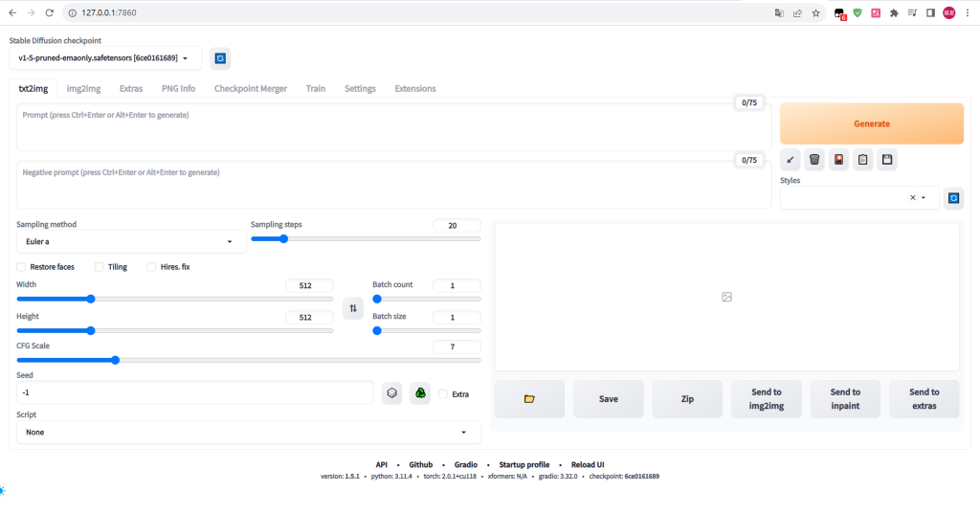Image resolution: width=980 pixels, height=514 pixels.
Task: Click the Send to inpaint button
Action: coord(845,398)
